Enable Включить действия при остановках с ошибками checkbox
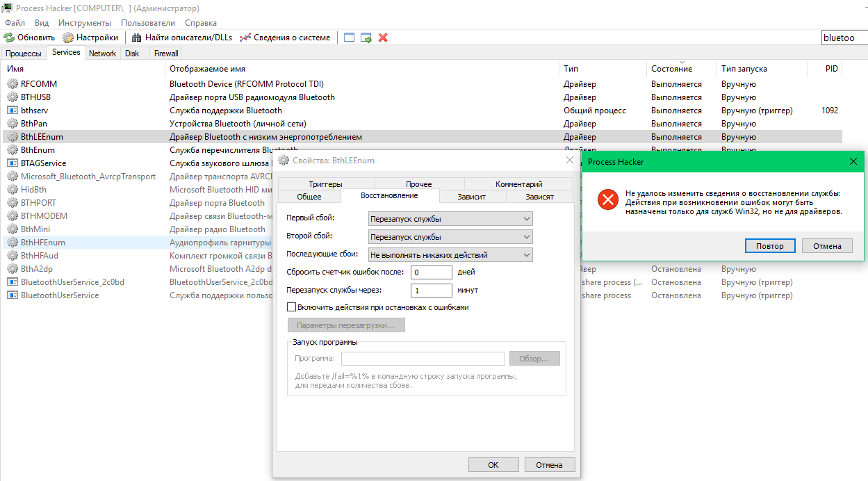The width and height of the screenshot is (868, 481). click(292, 307)
